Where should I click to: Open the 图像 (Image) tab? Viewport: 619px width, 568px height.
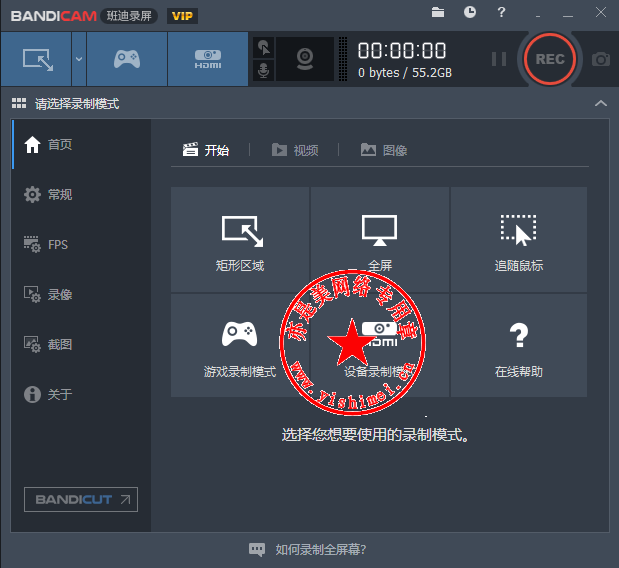(x=384, y=150)
